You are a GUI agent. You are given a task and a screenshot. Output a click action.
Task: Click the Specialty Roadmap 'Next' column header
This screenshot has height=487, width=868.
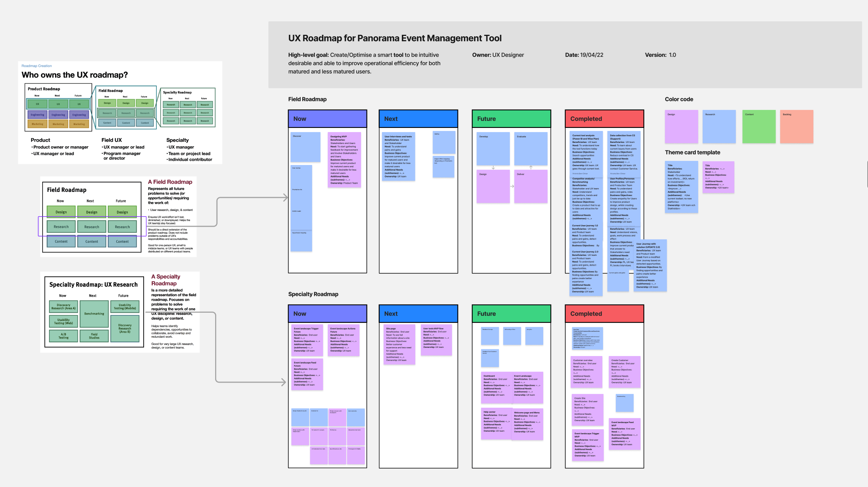(418, 313)
